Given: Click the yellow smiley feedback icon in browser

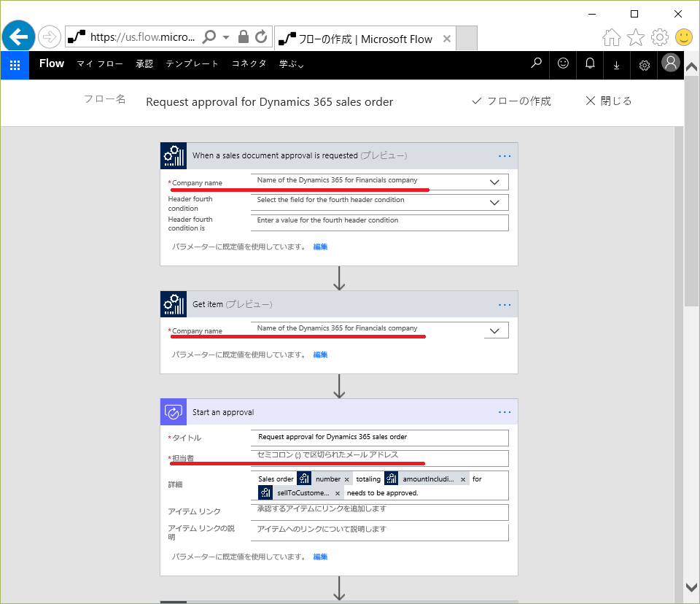Looking at the screenshot, I should 683,37.
